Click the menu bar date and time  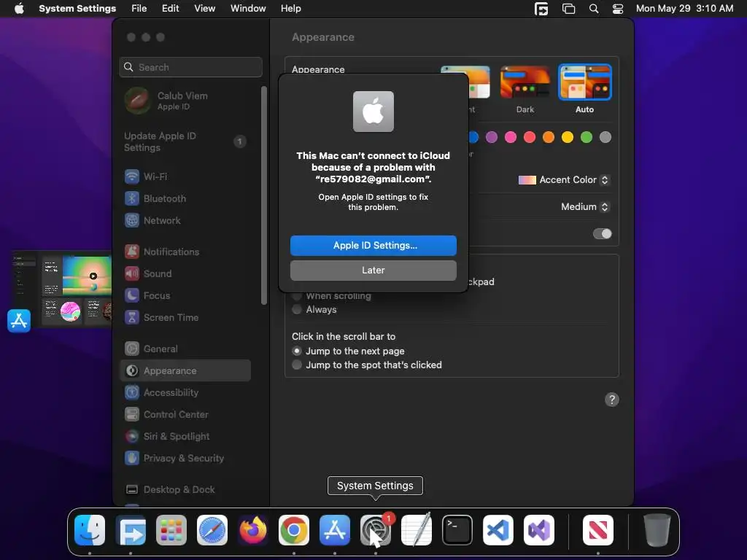[684, 9]
